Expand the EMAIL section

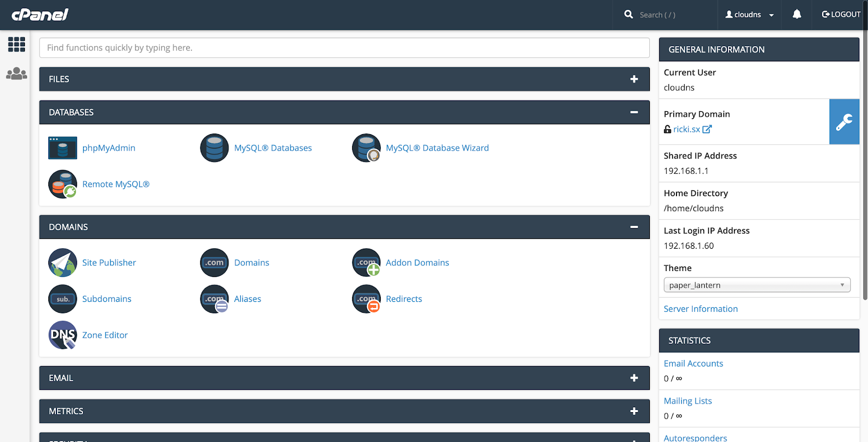(634, 378)
